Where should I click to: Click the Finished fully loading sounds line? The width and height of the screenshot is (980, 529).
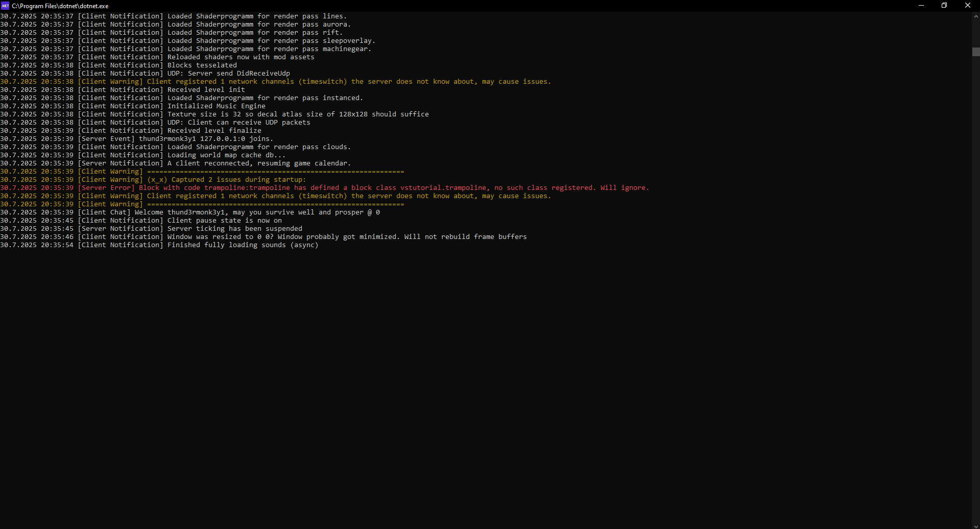243,245
